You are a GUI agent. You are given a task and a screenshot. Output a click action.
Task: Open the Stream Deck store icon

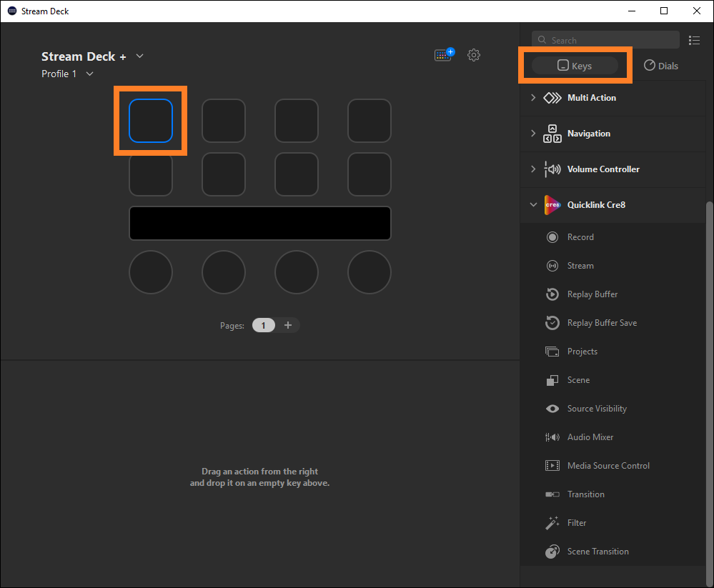coord(444,55)
